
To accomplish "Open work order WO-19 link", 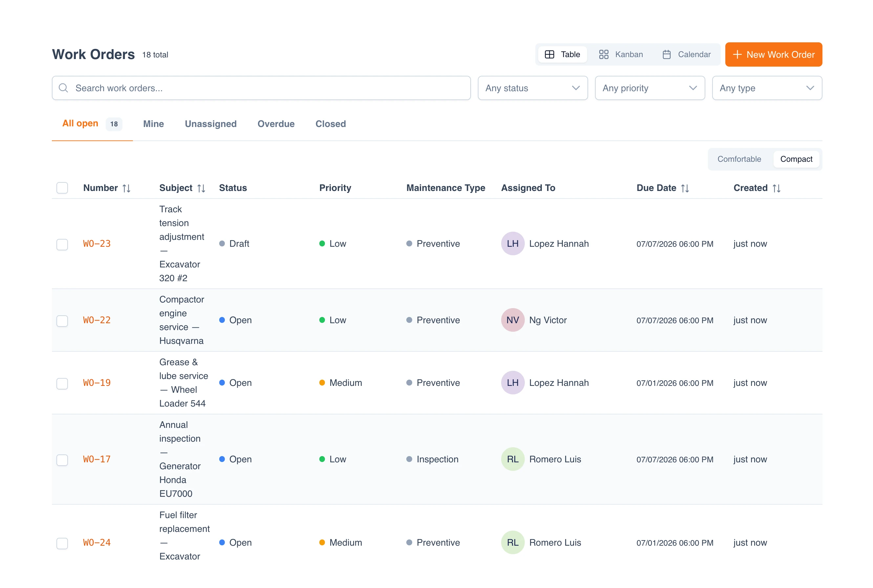I will click(97, 383).
